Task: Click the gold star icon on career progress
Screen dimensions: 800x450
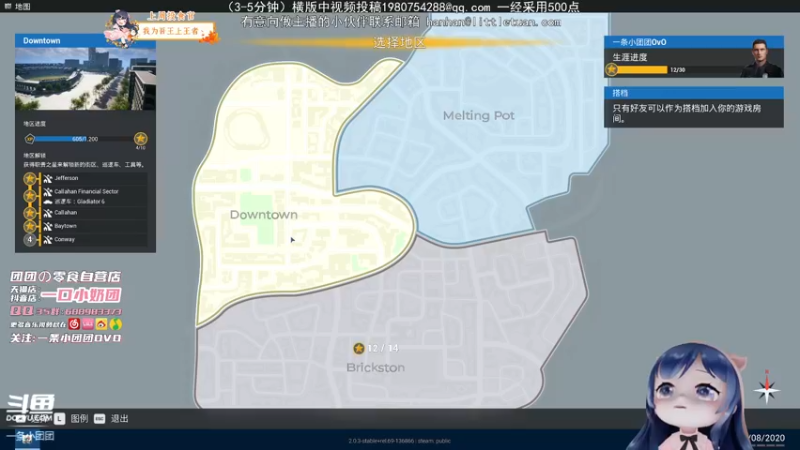Action: point(612,69)
